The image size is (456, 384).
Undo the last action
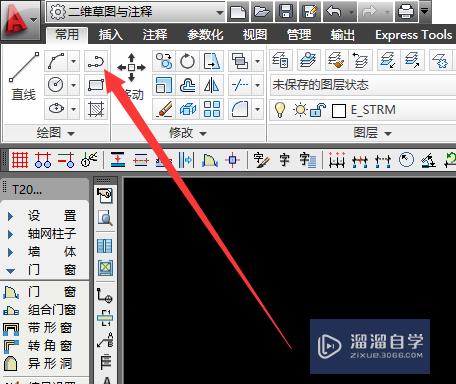click(334, 12)
